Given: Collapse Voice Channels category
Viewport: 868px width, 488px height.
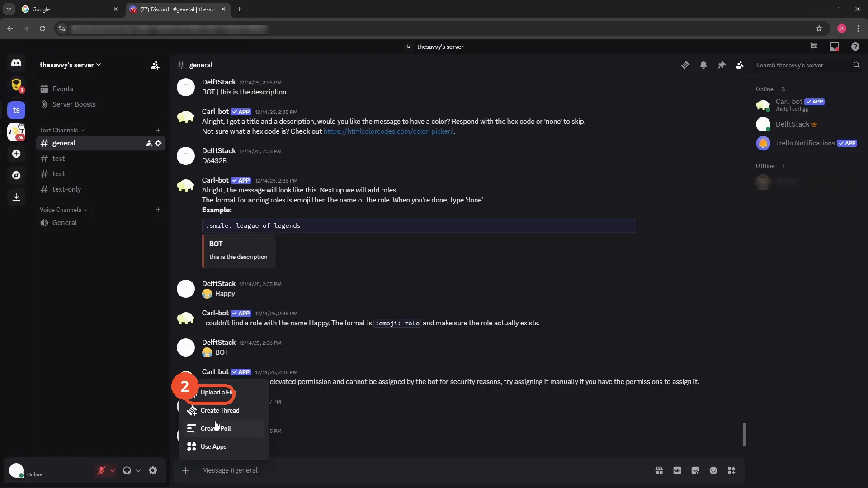Looking at the screenshot, I should point(63,210).
